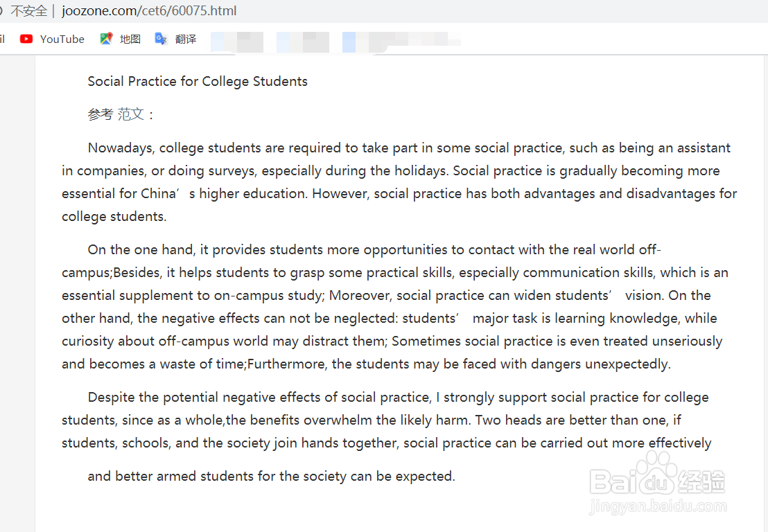Click the Google Translate bookmark icon

point(161,39)
